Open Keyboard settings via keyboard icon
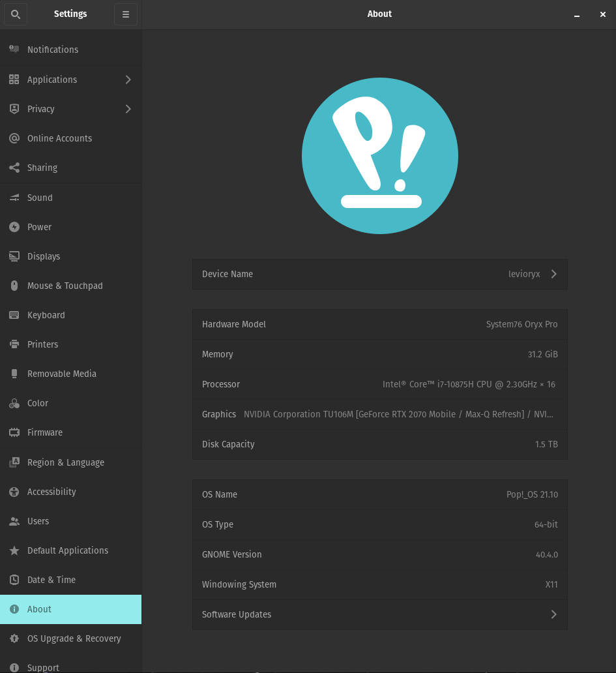 point(13,315)
